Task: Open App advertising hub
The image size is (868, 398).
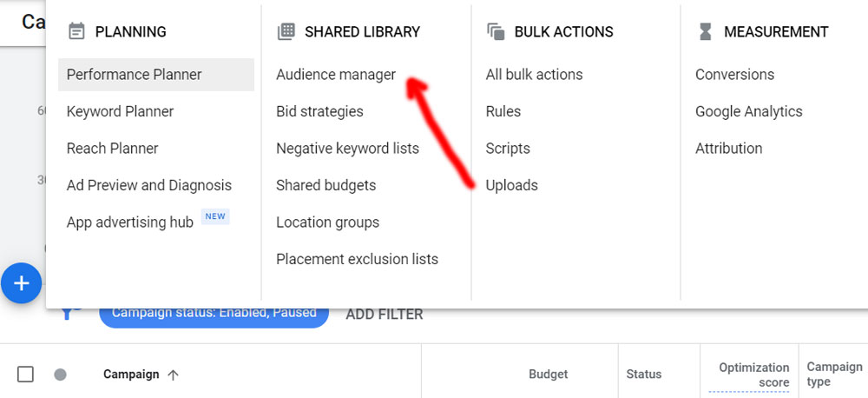Action: coord(130,222)
